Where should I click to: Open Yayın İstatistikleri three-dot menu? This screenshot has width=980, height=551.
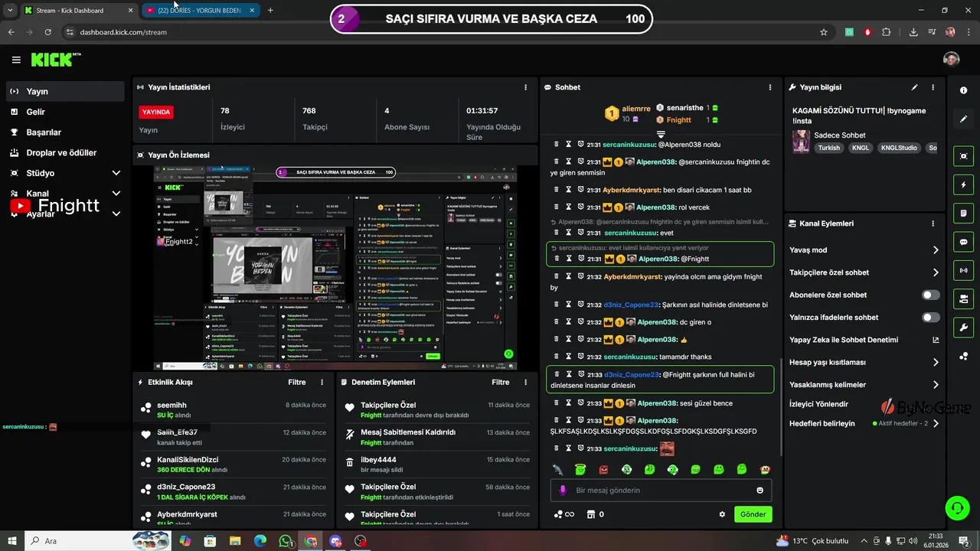pyautogui.click(x=524, y=87)
